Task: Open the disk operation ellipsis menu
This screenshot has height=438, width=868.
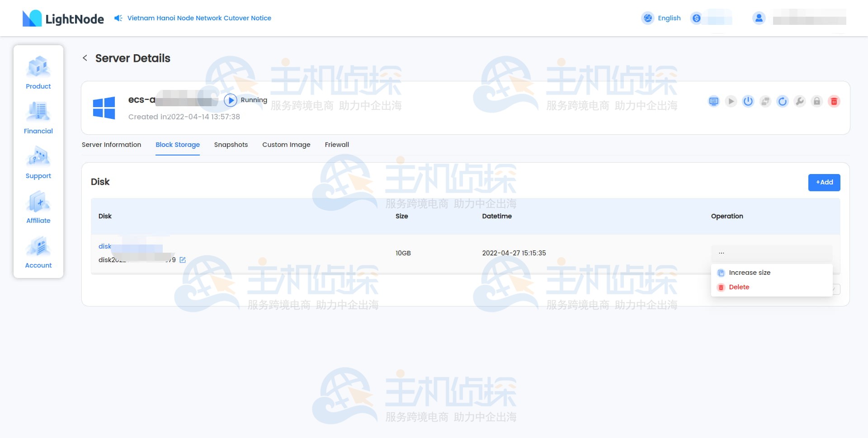Action: pos(722,252)
